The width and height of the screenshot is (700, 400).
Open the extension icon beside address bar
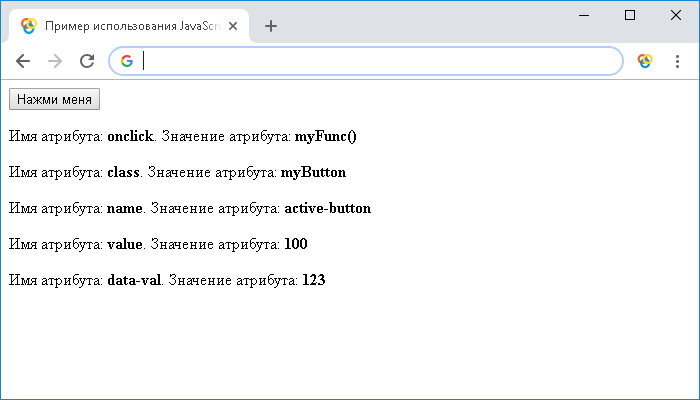click(x=645, y=61)
